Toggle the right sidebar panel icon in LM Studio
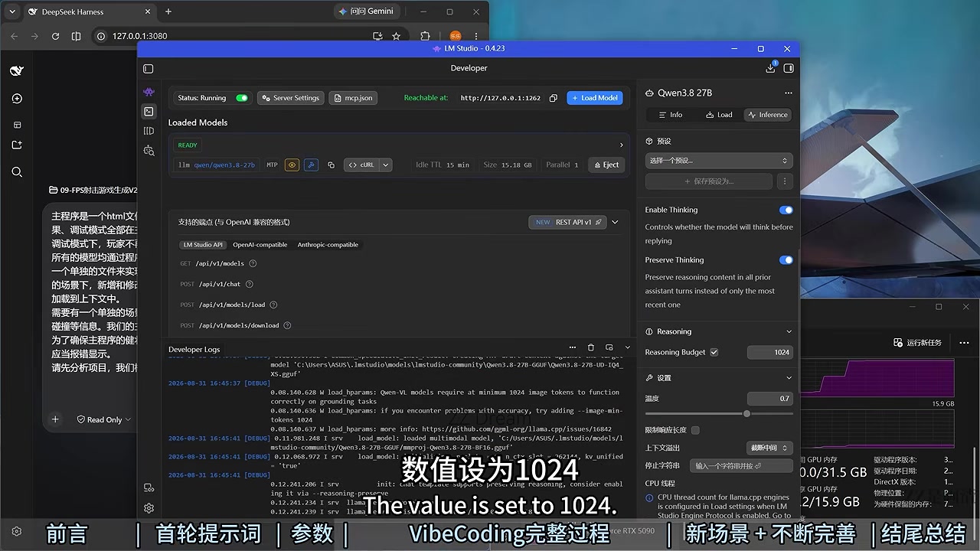This screenshot has width=980, height=551. coord(789,68)
